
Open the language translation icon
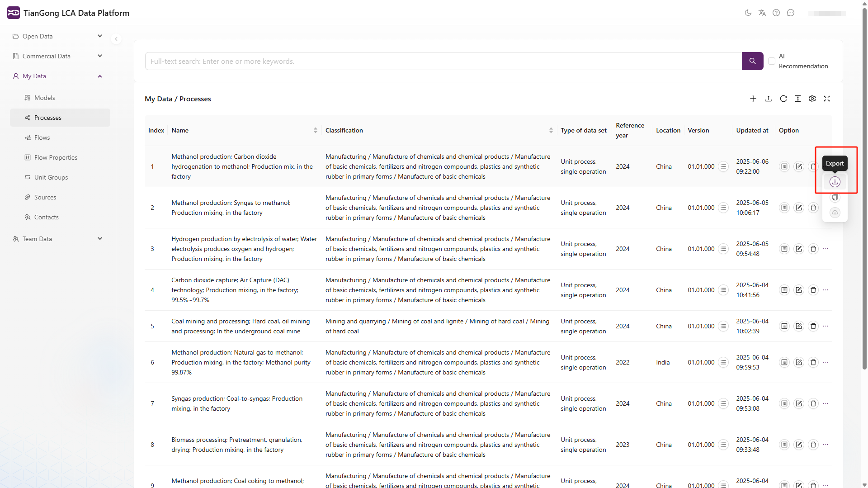[762, 13]
